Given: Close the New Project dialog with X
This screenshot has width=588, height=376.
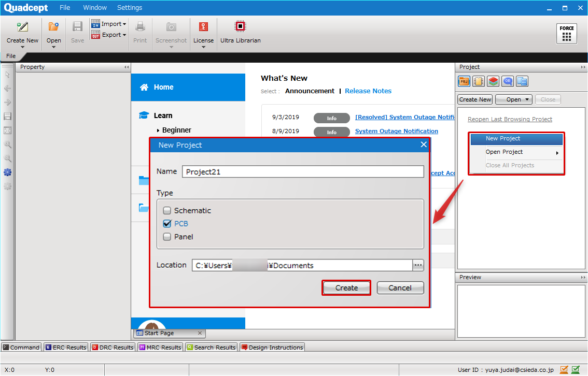Looking at the screenshot, I should tap(424, 144).
